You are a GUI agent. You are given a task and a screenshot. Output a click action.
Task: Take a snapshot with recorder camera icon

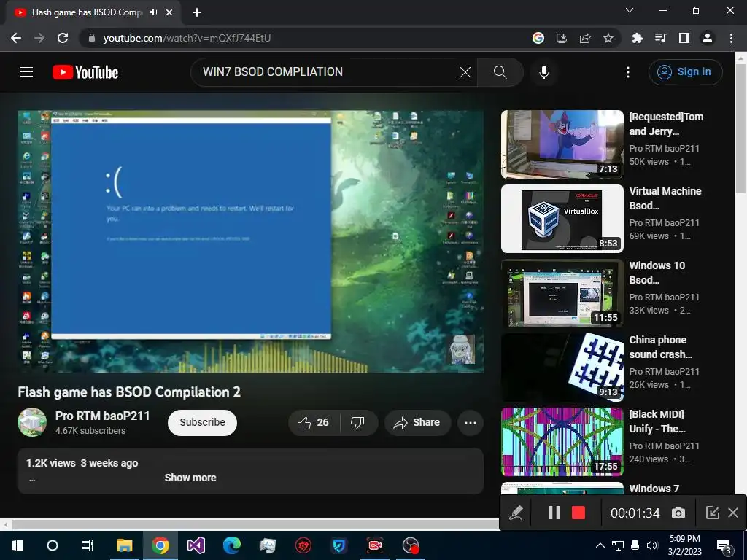678,513
